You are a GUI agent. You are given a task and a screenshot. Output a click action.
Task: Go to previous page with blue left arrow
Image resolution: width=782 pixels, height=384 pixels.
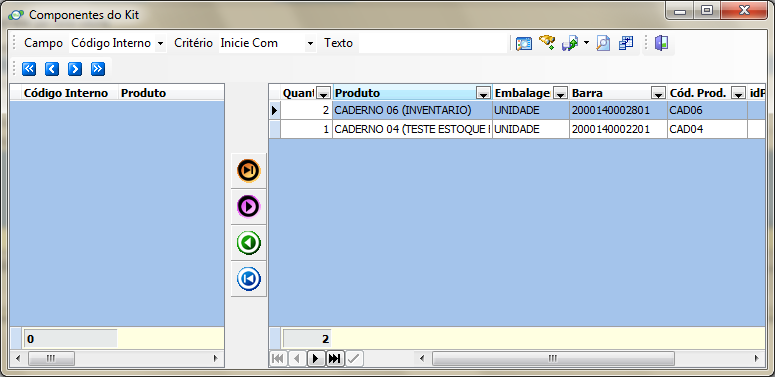click(x=52, y=69)
